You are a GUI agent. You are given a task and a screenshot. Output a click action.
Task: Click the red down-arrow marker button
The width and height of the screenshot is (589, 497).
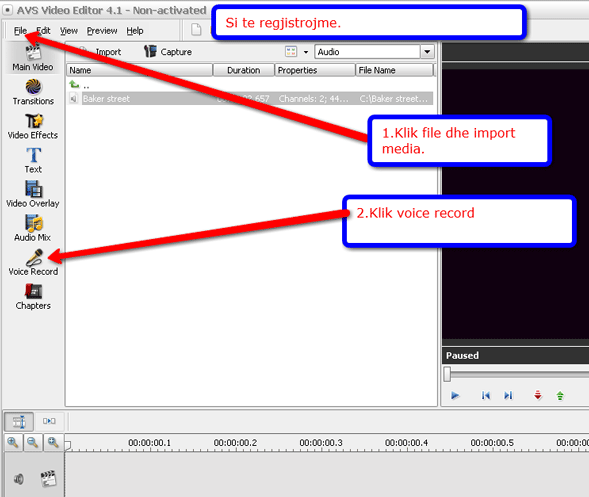pos(538,395)
